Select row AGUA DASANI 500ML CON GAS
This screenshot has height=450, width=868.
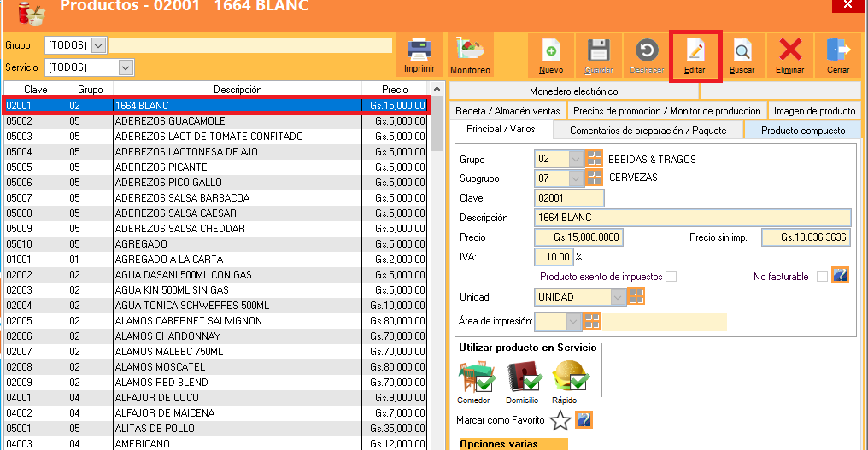point(216,275)
